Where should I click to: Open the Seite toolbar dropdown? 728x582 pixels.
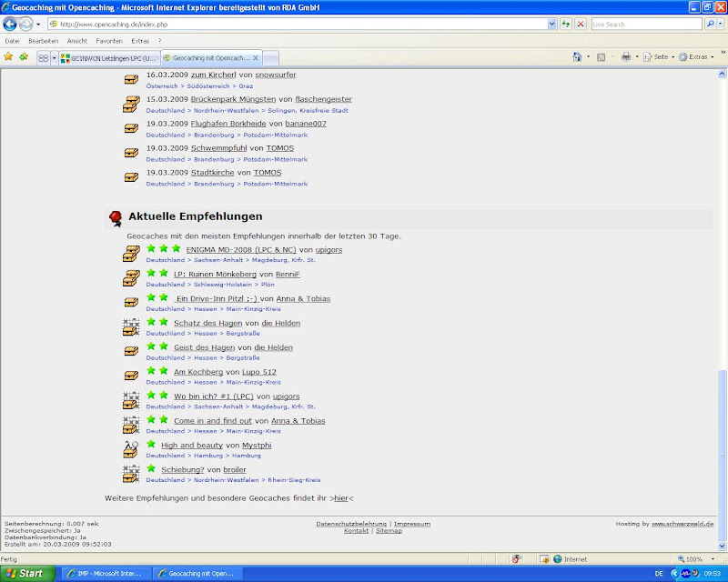[659, 57]
